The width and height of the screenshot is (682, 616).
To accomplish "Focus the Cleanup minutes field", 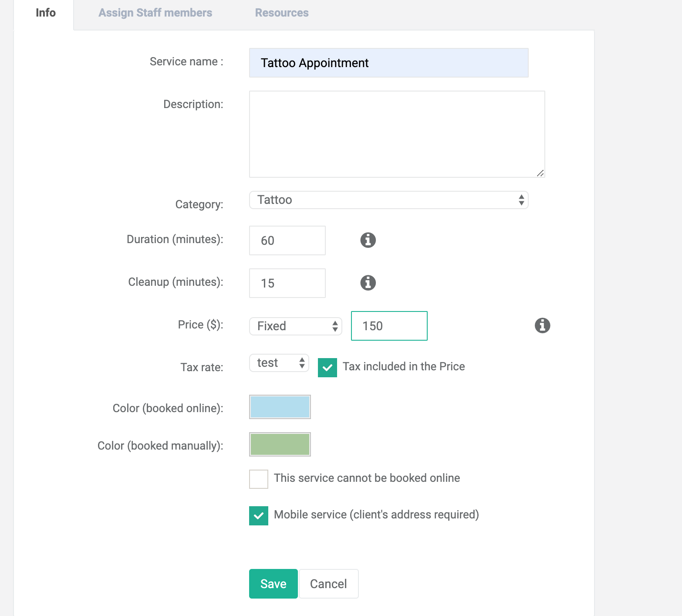I will pos(287,283).
